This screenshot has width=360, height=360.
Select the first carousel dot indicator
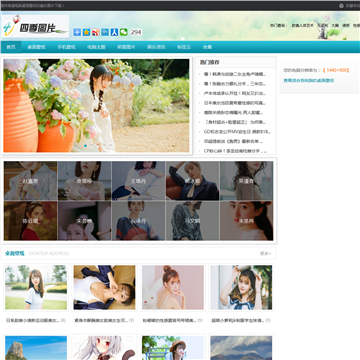coord(85,146)
